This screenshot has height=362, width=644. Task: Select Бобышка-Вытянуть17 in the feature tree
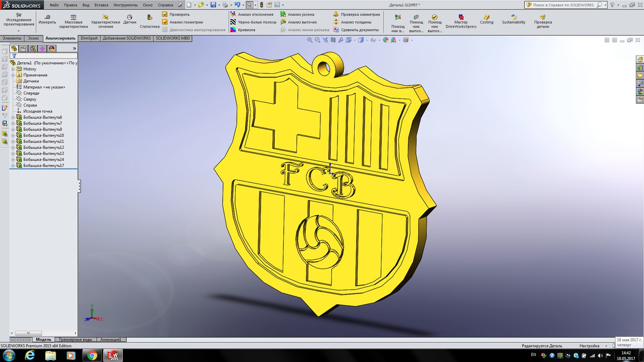point(43,165)
